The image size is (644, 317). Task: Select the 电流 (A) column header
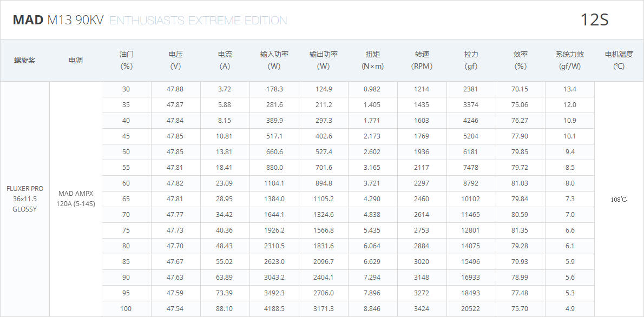225,60
